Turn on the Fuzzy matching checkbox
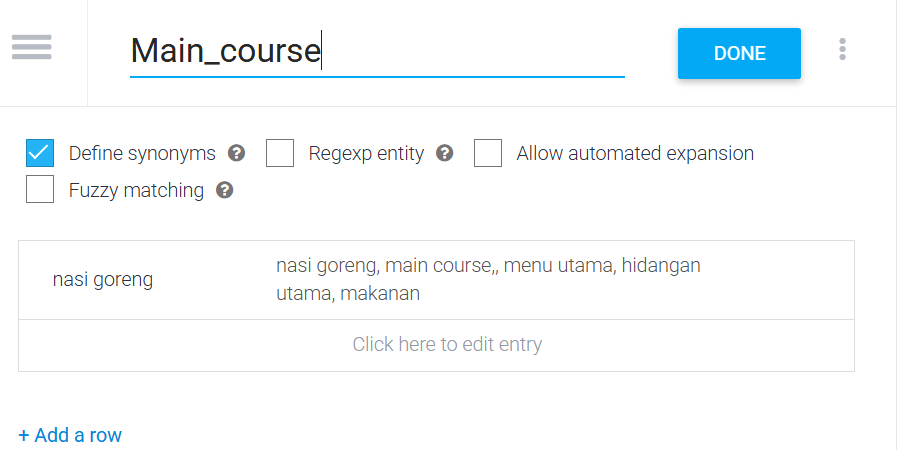The height and width of the screenshot is (450, 897). click(x=40, y=190)
